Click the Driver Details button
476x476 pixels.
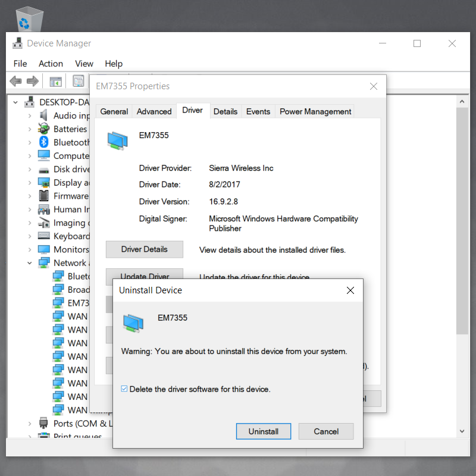coord(144,249)
